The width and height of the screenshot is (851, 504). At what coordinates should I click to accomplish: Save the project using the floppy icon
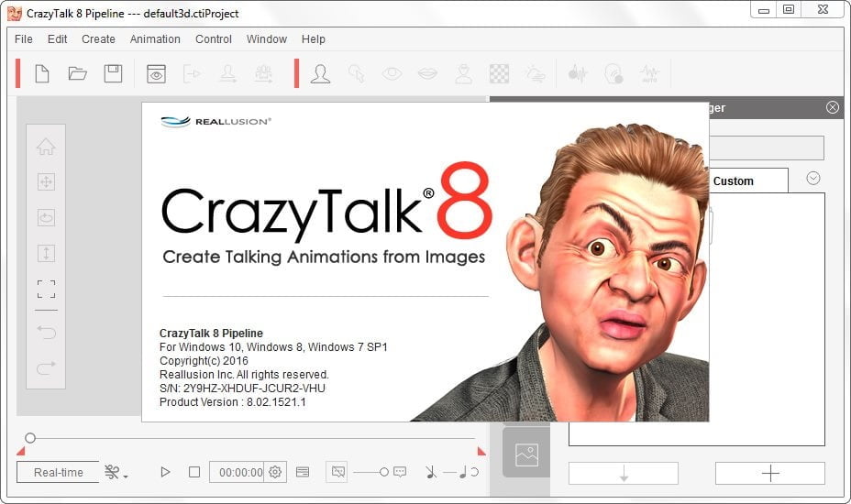point(113,73)
